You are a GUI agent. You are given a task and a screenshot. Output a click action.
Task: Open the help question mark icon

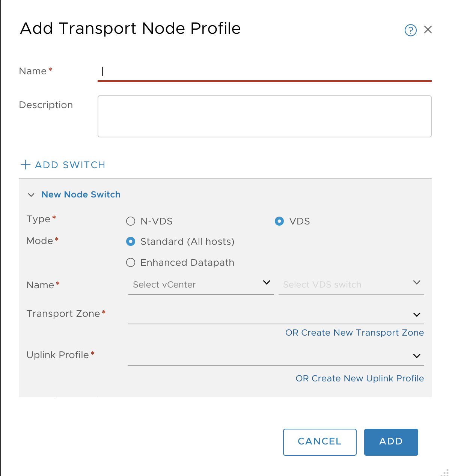click(x=410, y=30)
